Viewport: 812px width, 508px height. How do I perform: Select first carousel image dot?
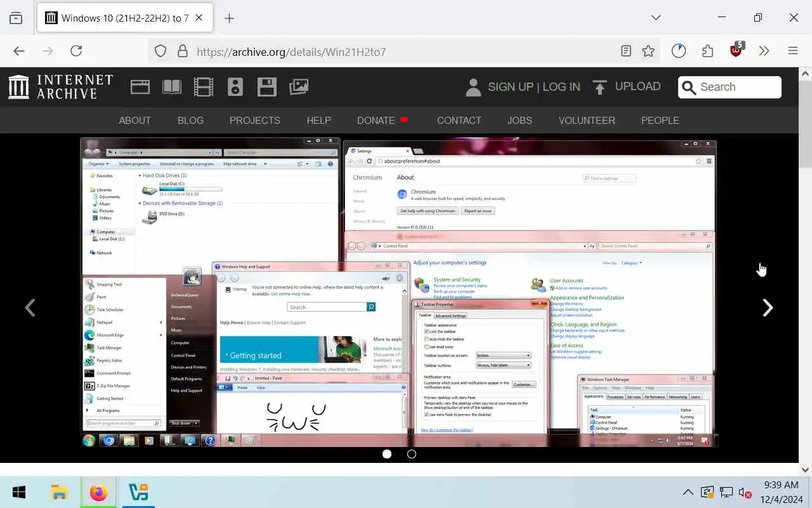[387, 454]
